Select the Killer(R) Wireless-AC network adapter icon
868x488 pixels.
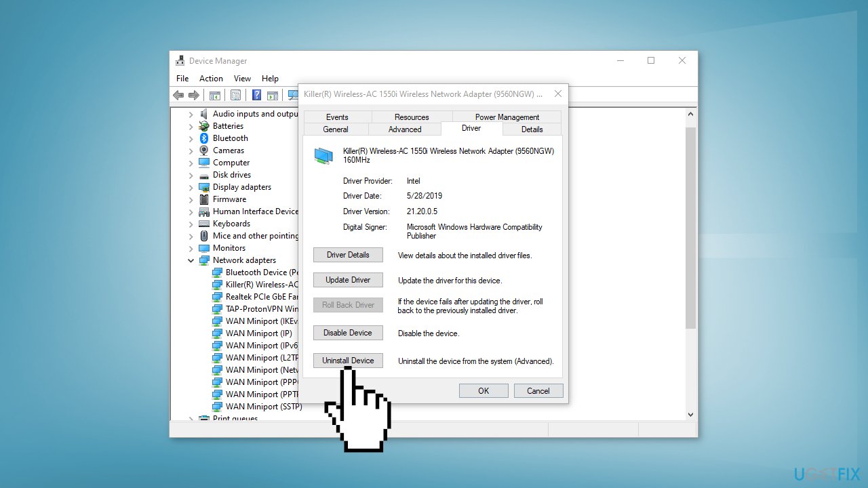[x=217, y=284]
